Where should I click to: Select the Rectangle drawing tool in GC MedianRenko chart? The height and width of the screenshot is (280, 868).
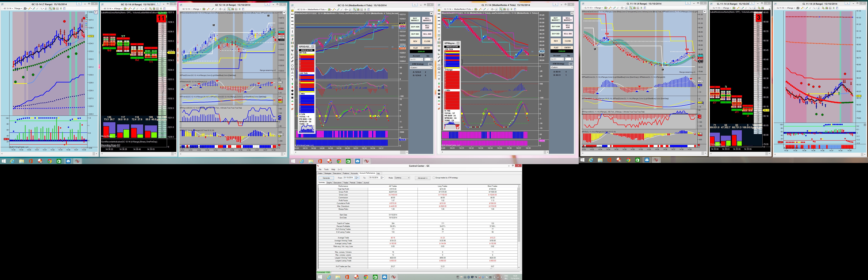click(x=292, y=69)
